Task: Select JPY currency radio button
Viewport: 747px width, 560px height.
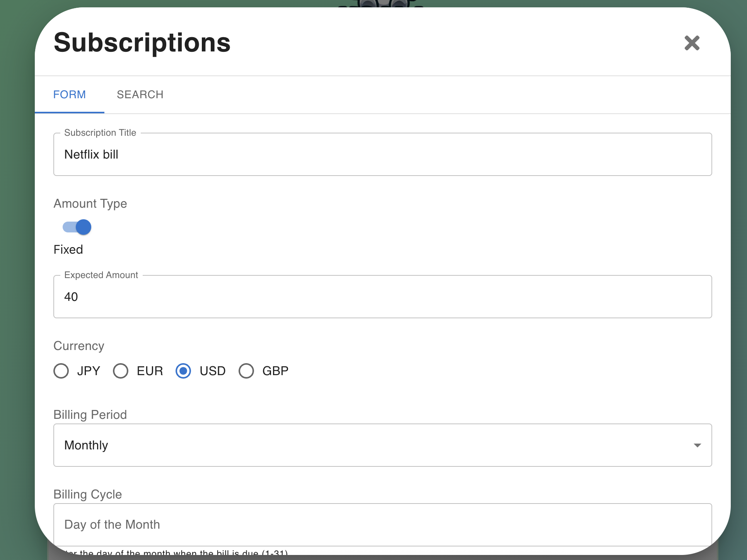Action: (61, 371)
